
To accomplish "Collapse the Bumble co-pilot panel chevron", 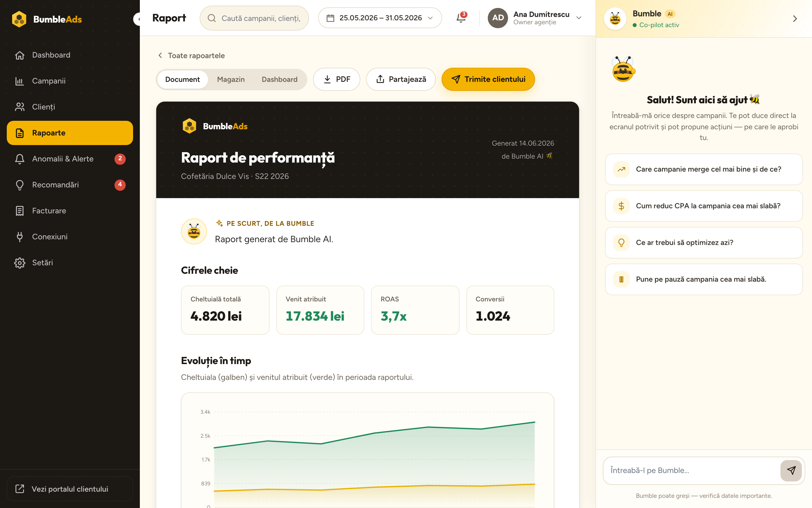I will 795,18.
